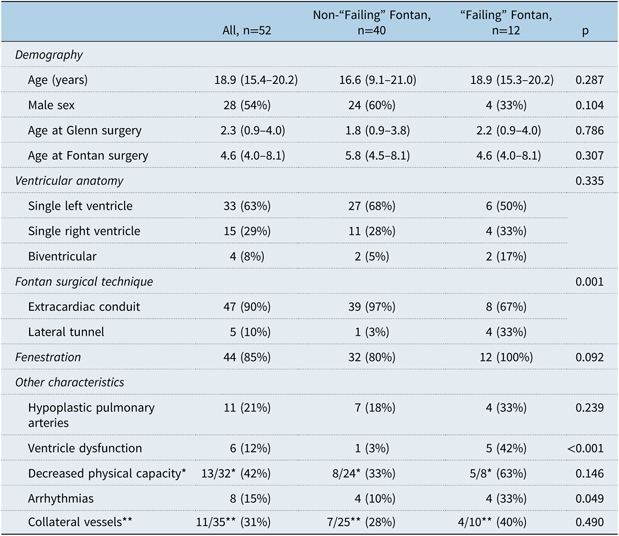
Task: Click the Ventricular anatomy section heading
Action: 68,180
